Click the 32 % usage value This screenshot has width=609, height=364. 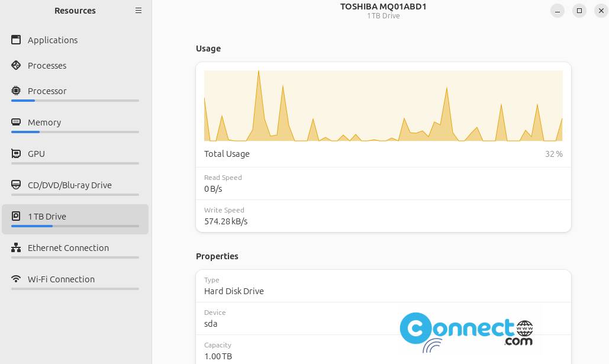554,154
